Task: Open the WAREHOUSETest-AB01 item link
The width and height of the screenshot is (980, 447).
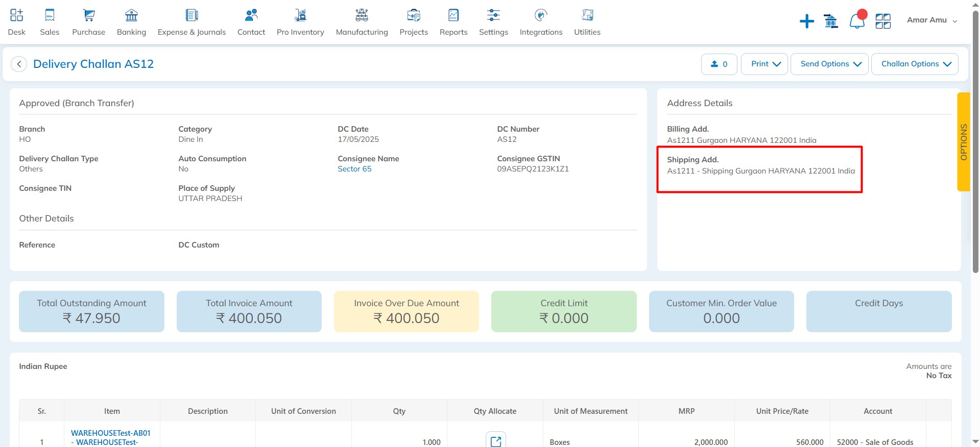Action: [111, 438]
